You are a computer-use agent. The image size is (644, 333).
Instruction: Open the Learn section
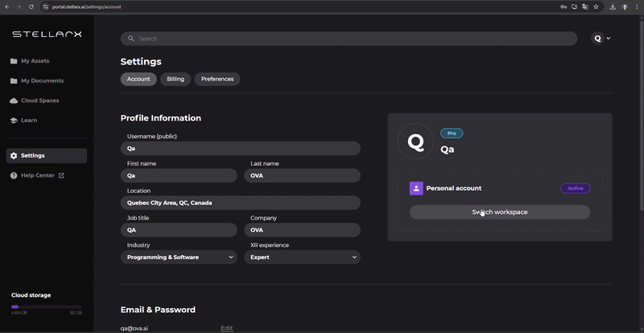pyautogui.click(x=28, y=121)
